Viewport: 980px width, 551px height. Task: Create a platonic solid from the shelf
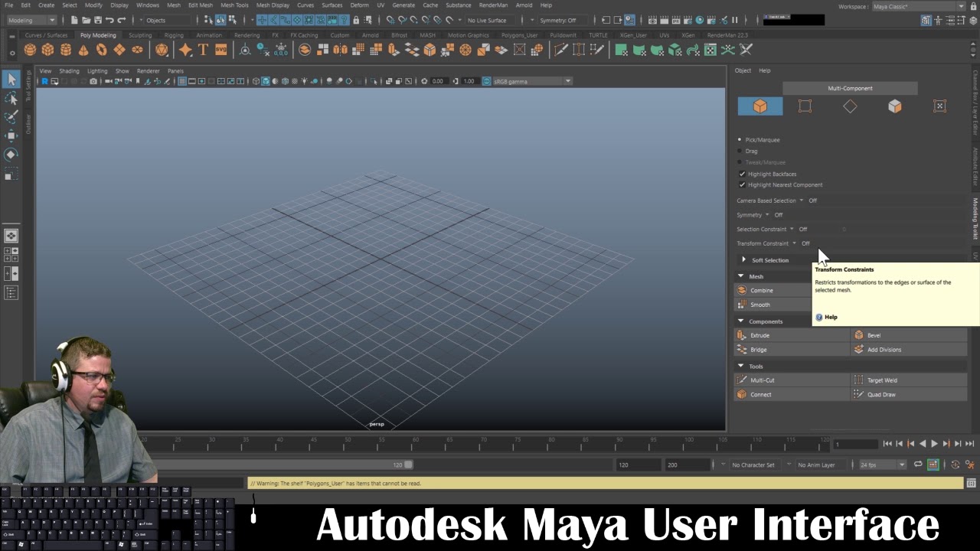(x=162, y=50)
